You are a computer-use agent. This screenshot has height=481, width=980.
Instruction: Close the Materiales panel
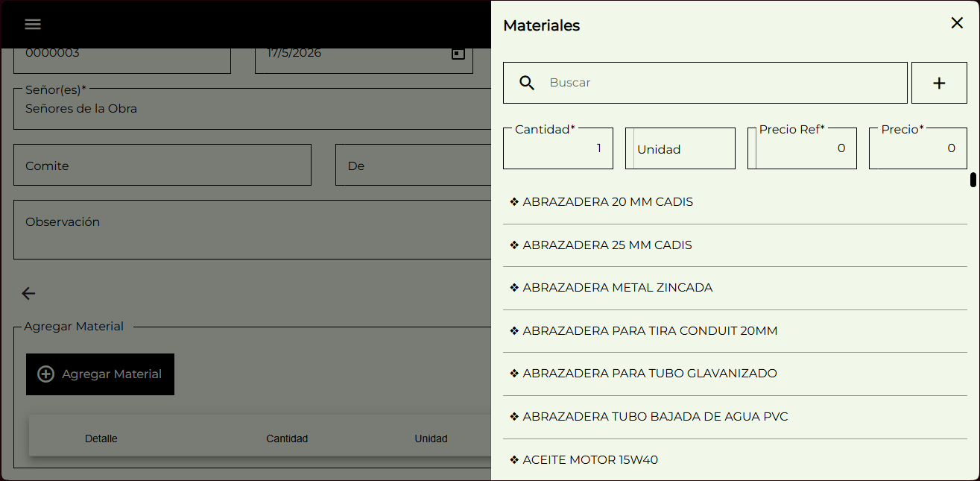click(957, 23)
